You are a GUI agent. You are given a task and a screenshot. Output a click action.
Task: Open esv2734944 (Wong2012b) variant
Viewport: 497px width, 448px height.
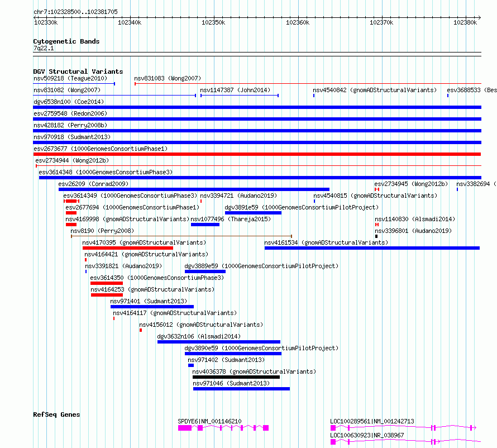(x=72, y=160)
